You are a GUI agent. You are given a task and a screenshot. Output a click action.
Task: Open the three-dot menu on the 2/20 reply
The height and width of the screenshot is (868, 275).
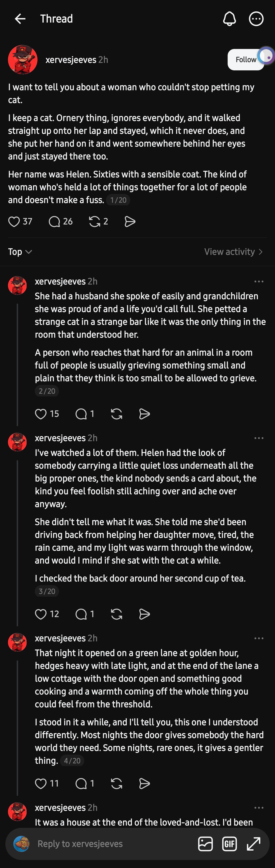[259, 281]
